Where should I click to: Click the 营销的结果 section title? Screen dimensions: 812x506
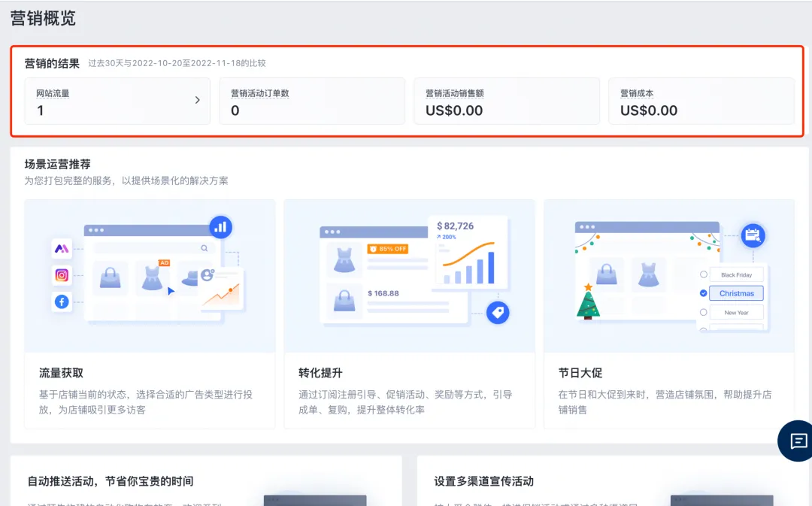click(x=53, y=63)
